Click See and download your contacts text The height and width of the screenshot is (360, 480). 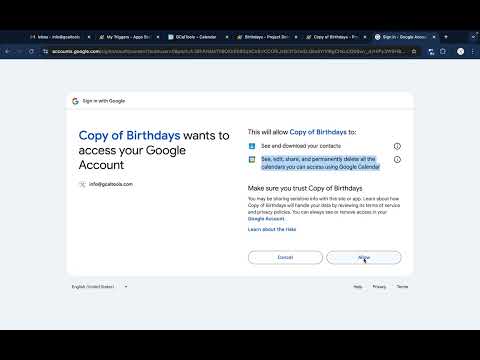click(301, 146)
